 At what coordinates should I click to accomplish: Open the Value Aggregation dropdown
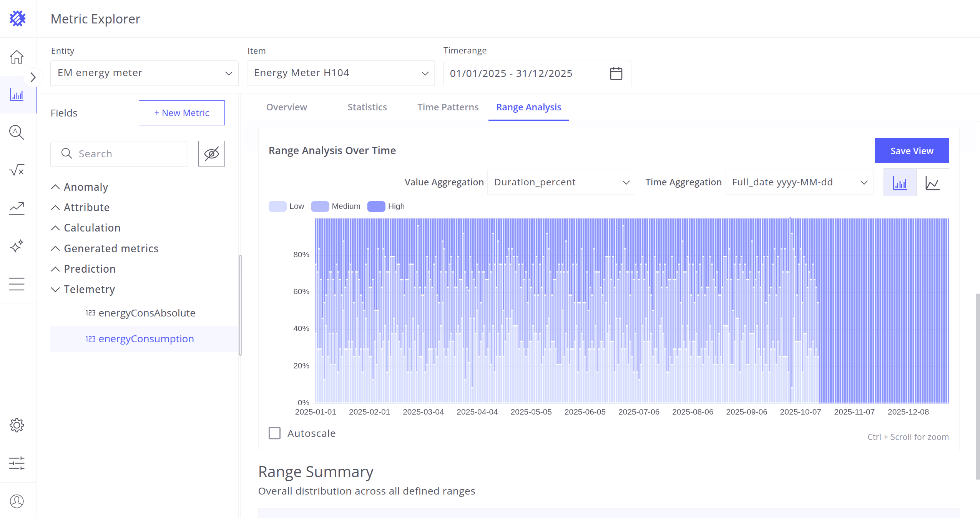[561, 182]
